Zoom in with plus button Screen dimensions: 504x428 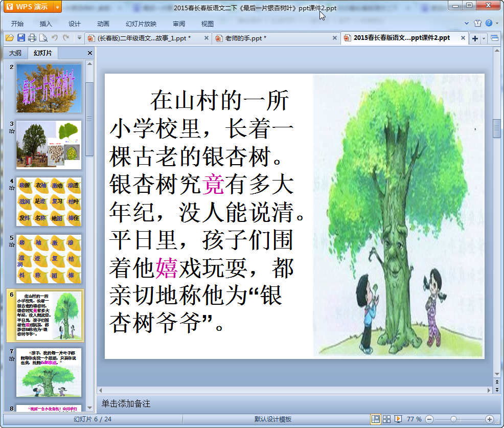489,419
